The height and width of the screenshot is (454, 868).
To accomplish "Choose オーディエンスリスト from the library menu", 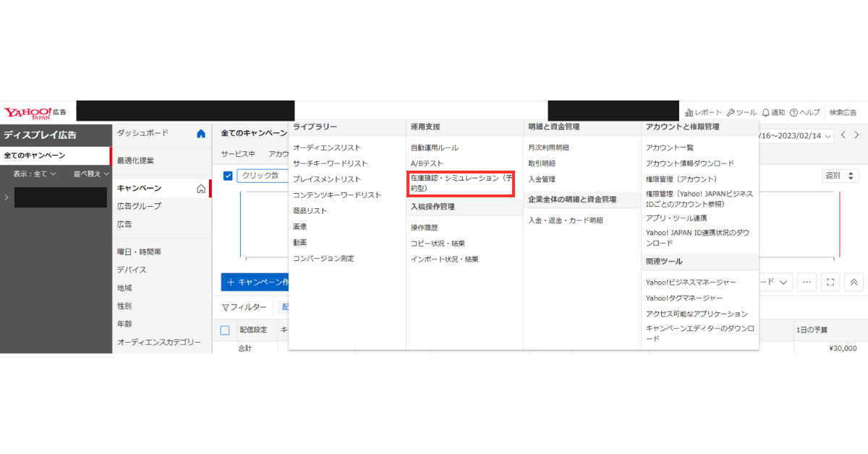I will click(x=326, y=147).
